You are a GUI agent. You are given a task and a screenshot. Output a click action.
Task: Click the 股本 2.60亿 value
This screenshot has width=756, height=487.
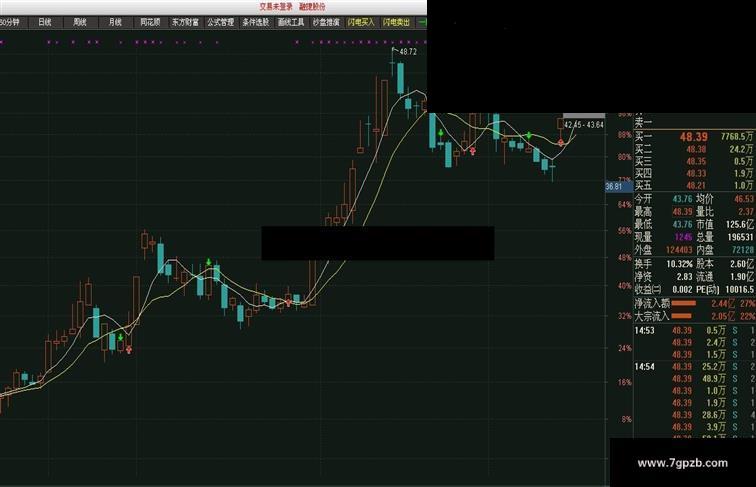tap(742, 264)
